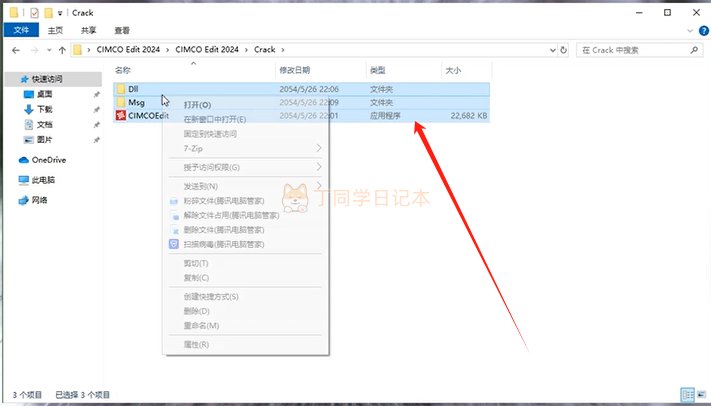Click the new folder icon in title bar
711x406 pixels.
coord(48,13)
